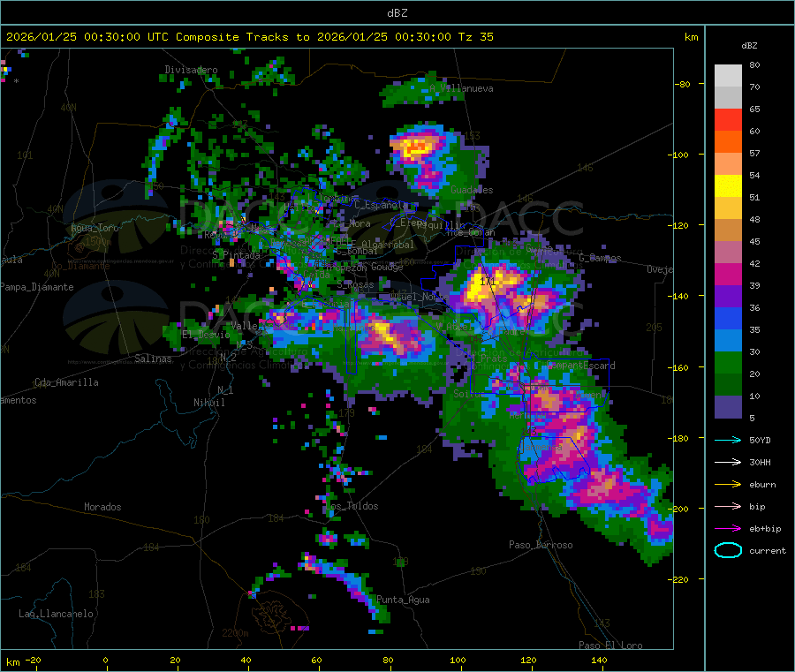Click the 'Cda_Amarilla' map label
Screen dimensions: 795x672
click(x=66, y=382)
